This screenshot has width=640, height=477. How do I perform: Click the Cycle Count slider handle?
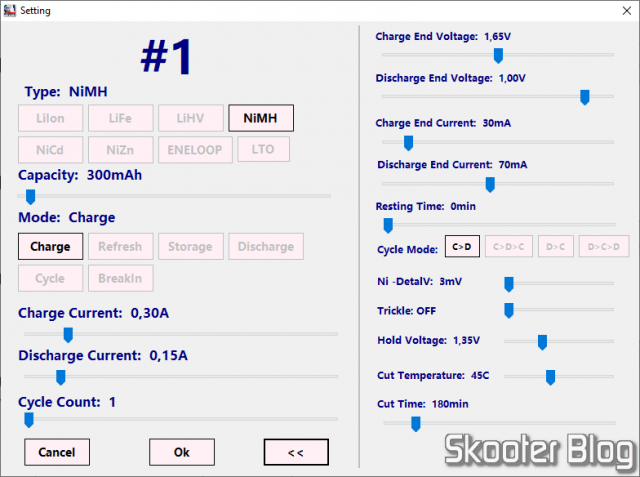click(x=29, y=420)
